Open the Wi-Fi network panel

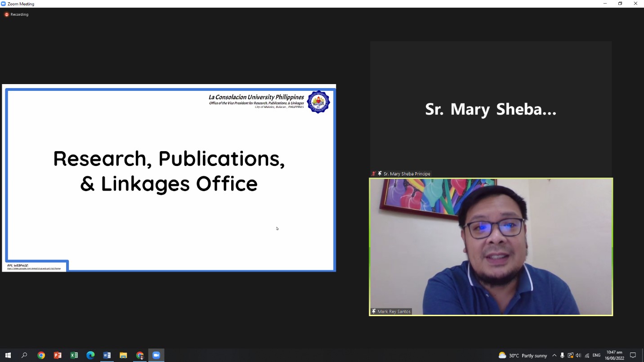pyautogui.click(x=587, y=355)
